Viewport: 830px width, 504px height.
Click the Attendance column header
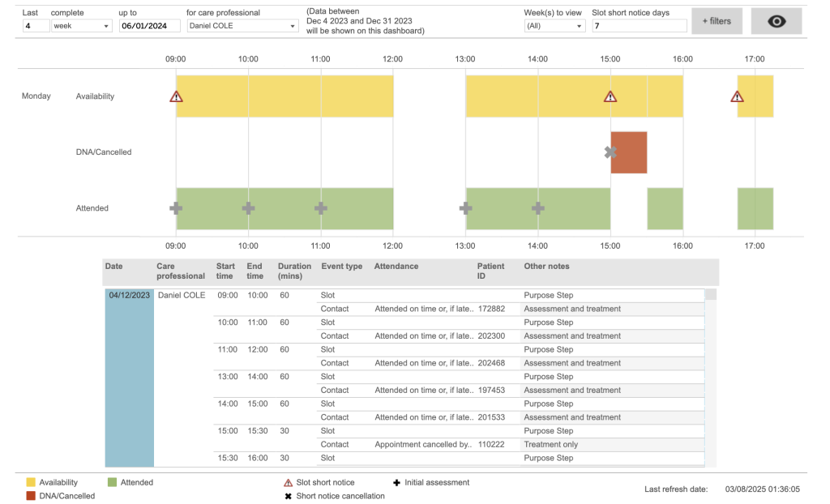tap(396, 266)
